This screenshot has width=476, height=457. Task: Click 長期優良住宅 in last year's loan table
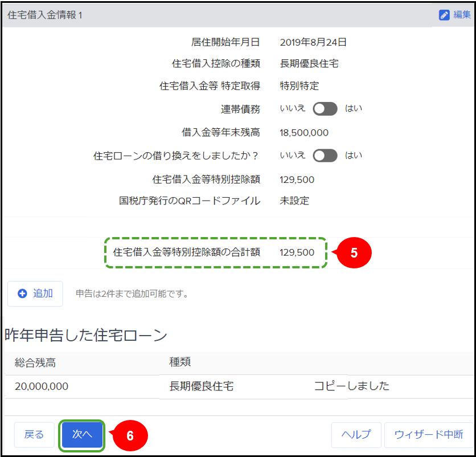coord(202,386)
